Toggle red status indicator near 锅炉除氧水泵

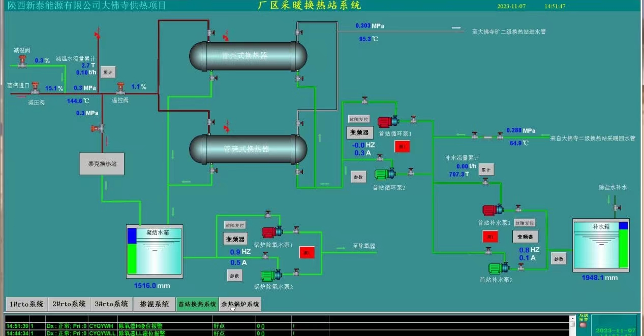[307, 252]
